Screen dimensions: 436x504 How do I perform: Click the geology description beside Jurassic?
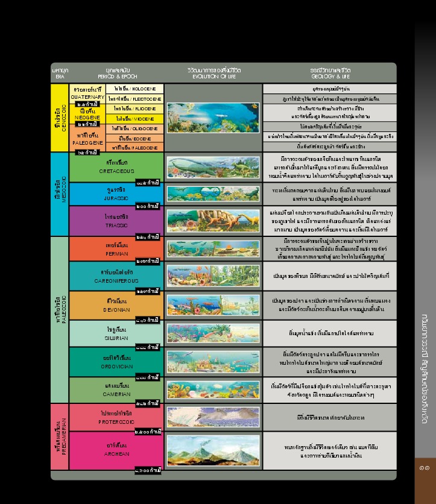click(x=330, y=194)
